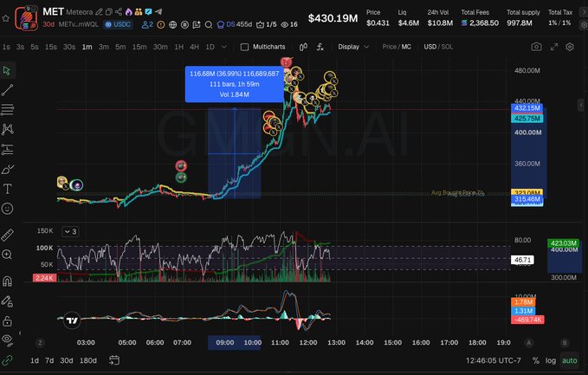Copy the MET token address
Screen dimensions: 588x375
[x=109, y=12]
